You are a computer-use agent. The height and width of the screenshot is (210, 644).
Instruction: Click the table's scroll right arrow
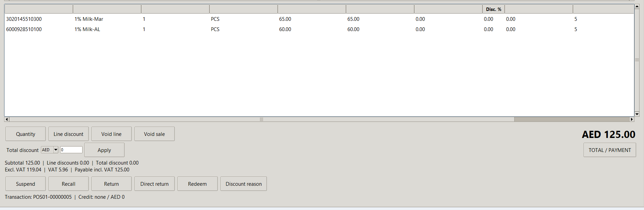[632, 119]
